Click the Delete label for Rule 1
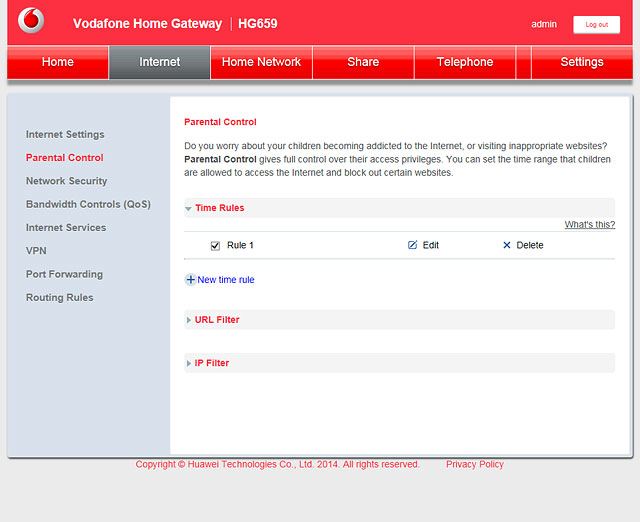 pos(530,245)
